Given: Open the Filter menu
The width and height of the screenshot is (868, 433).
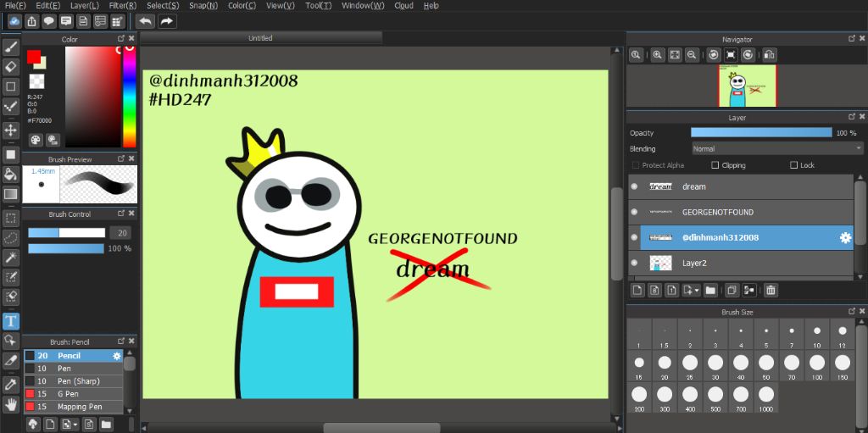Looking at the screenshot, I should [123, 6].
